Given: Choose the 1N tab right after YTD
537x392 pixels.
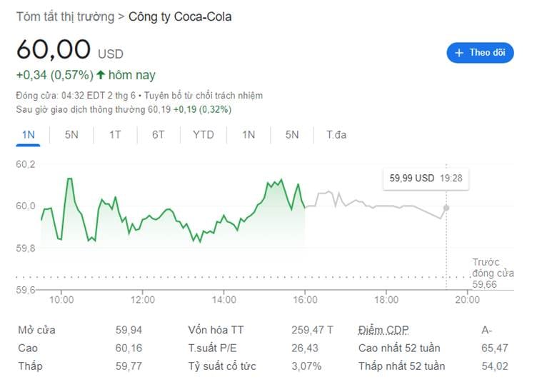Looking at the screenshot, I should click(x=249, y=134).
